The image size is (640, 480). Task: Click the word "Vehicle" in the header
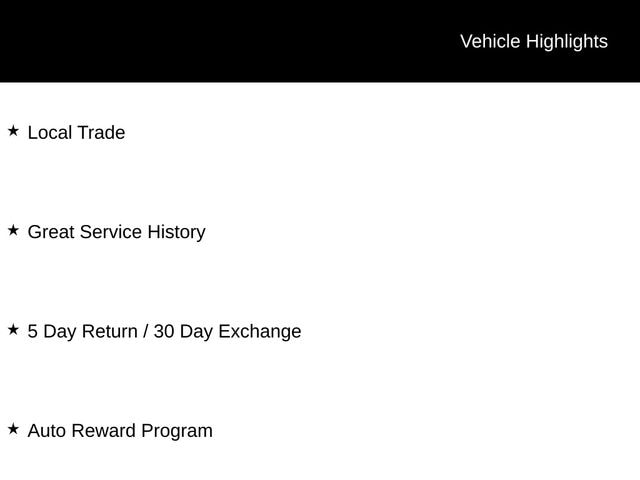(x=490, y=41)
